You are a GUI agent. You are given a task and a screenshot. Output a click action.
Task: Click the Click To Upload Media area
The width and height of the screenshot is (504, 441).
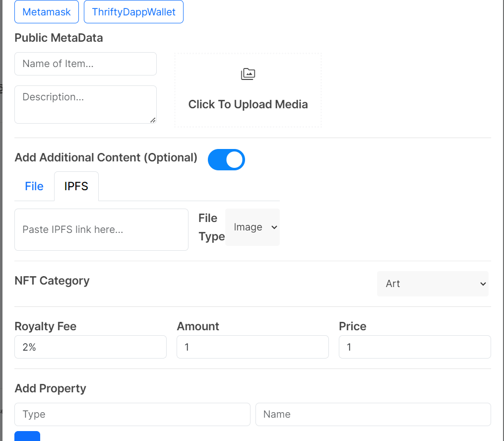click(248, 90)
